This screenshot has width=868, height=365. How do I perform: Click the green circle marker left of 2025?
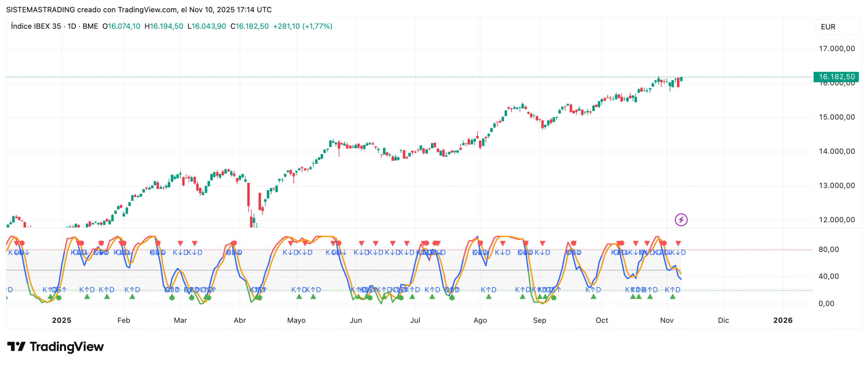[59, 297]
